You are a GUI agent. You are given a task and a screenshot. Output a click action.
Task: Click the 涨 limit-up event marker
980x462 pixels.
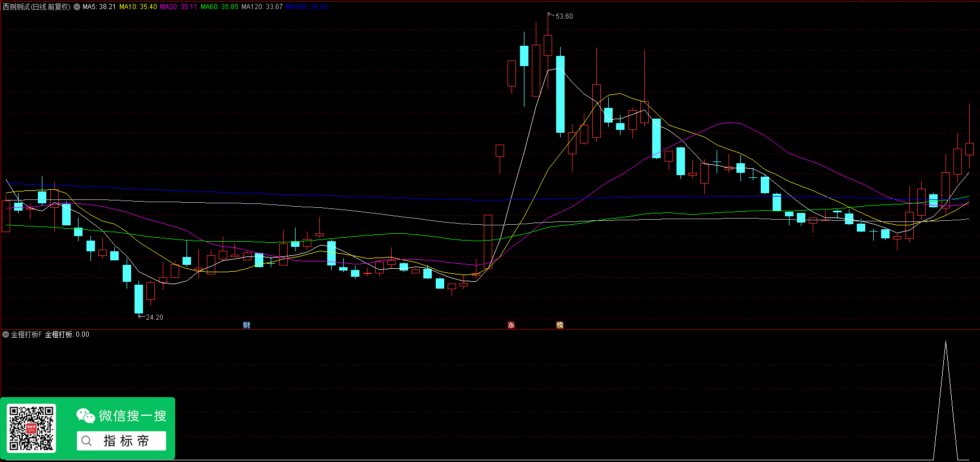tap(511, 325)
